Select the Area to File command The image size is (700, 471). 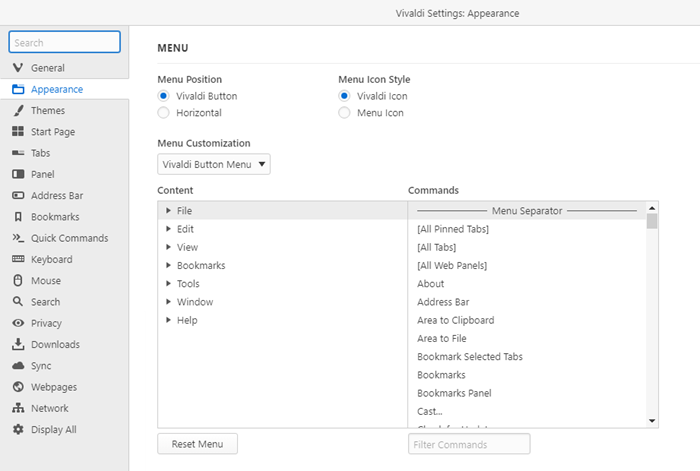442,339
